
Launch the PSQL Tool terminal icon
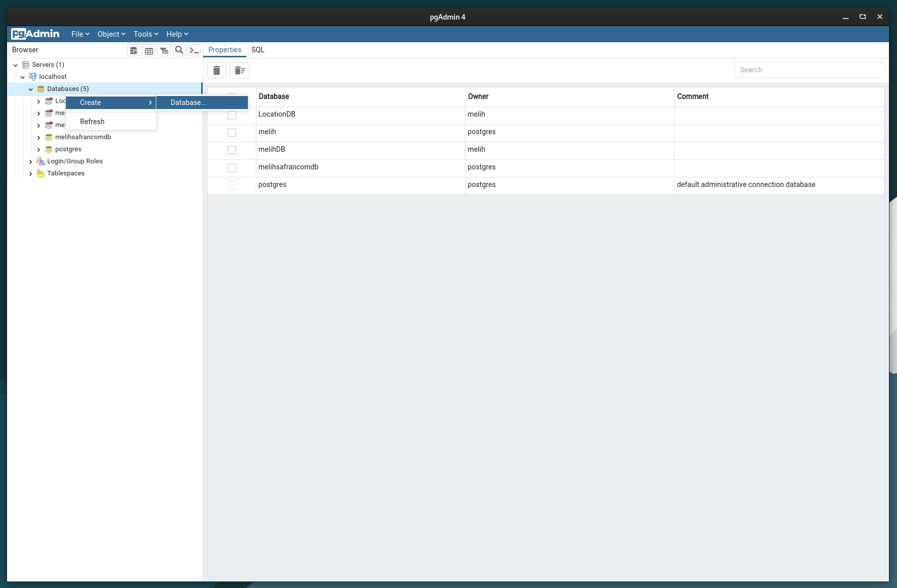(194, 50)
